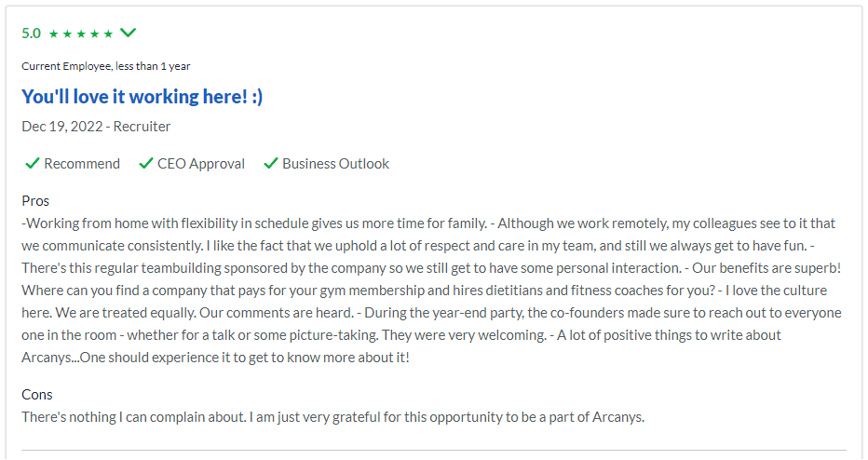Click the checkmark icon beside CEO Approval
Viewport: 868px width, 460px height.
click(145, 164)
